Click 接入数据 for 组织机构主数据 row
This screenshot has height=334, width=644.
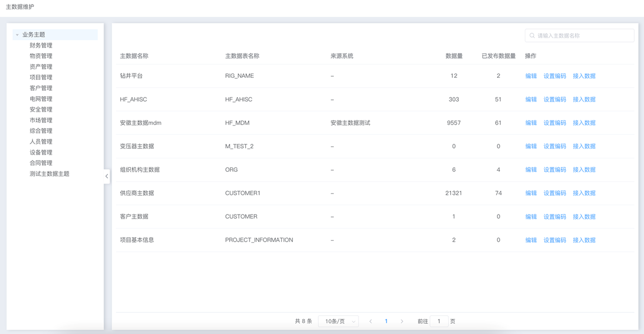[584, 170]
